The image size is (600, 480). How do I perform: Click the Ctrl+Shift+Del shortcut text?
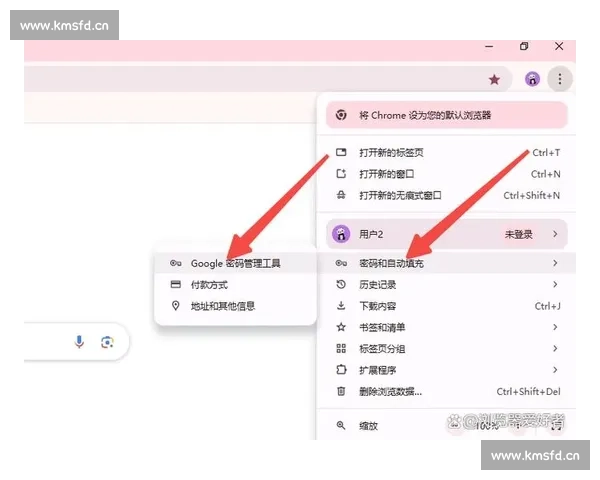pyautogui.click(x=528, y=392)
